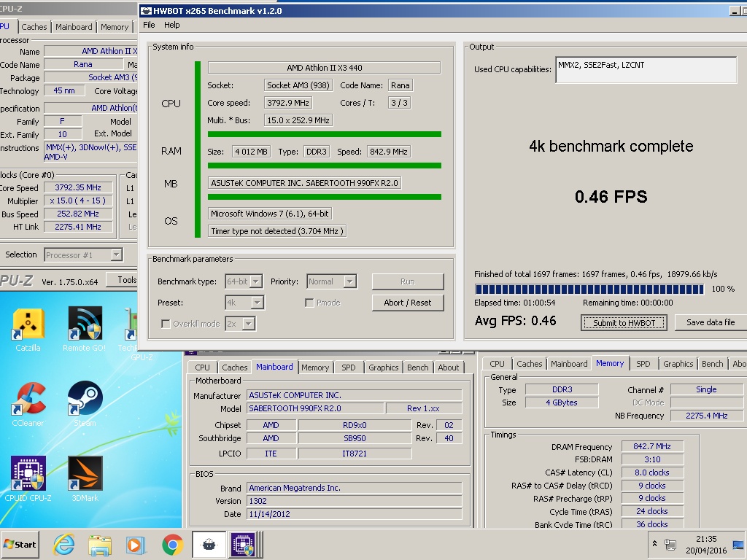The image size is (747, 560).
Task: Click the Tools button in CPU-Z
Action: pos(123,280)
